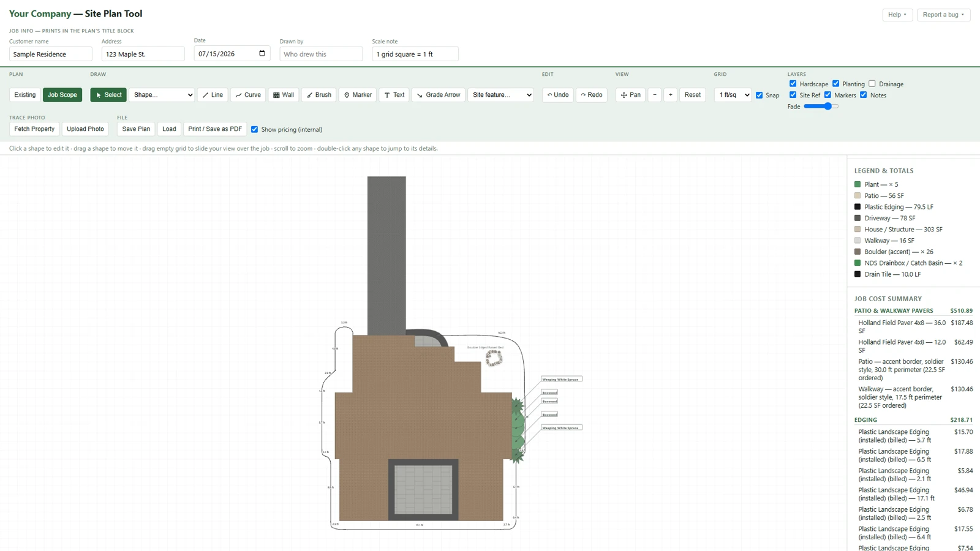Switch to the Existing plan tab
The height and width of the screenshot is (551, 980).
[x=25, y=95]
